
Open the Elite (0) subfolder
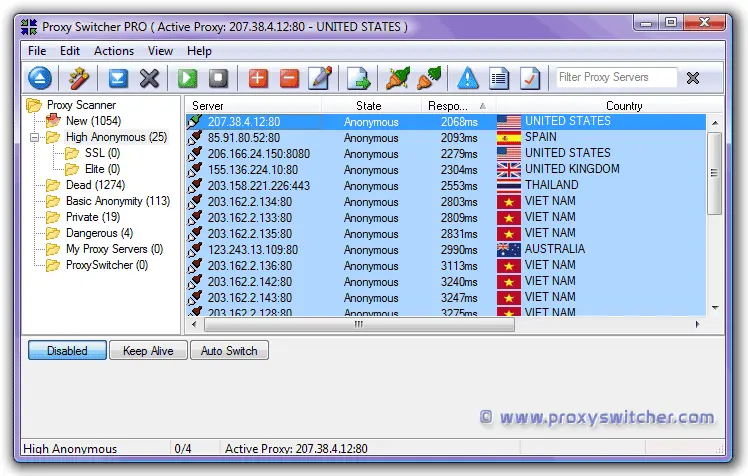click(102, 169)
